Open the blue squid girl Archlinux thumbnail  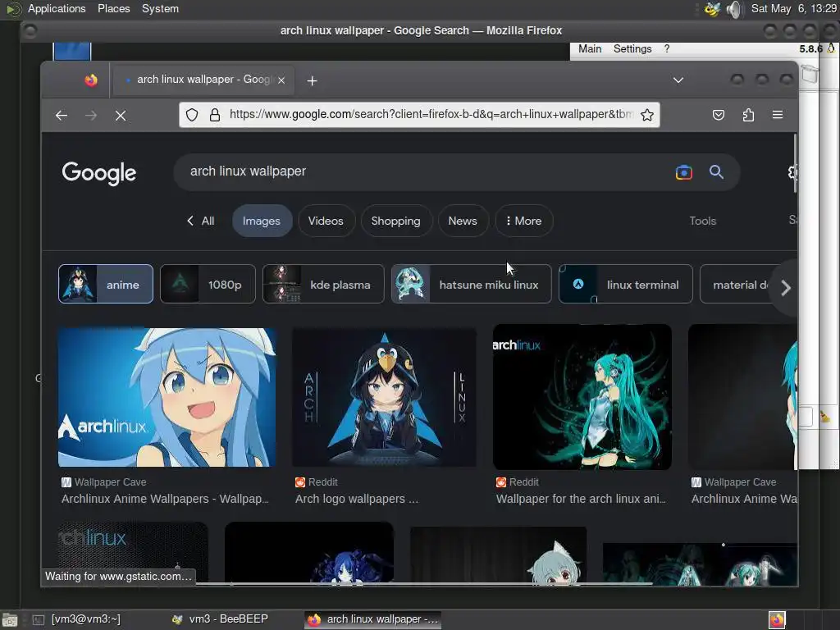tap(167, 397)
